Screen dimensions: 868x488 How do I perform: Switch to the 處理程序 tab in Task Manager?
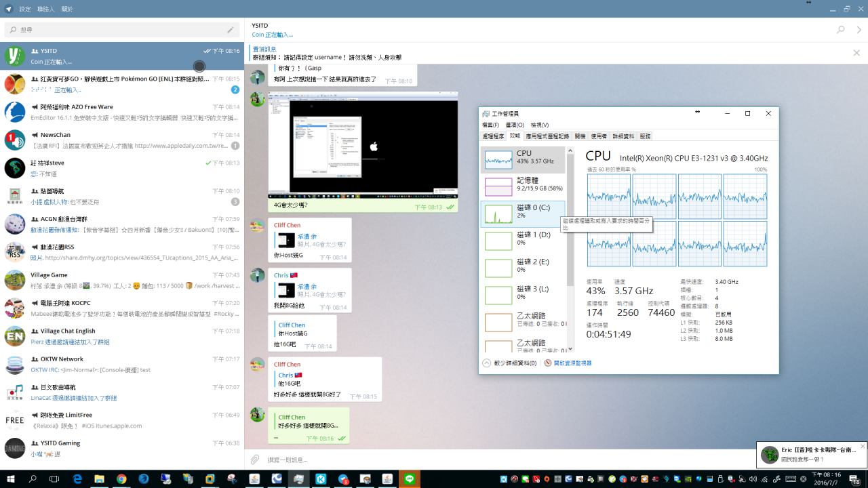pos(493,136)
